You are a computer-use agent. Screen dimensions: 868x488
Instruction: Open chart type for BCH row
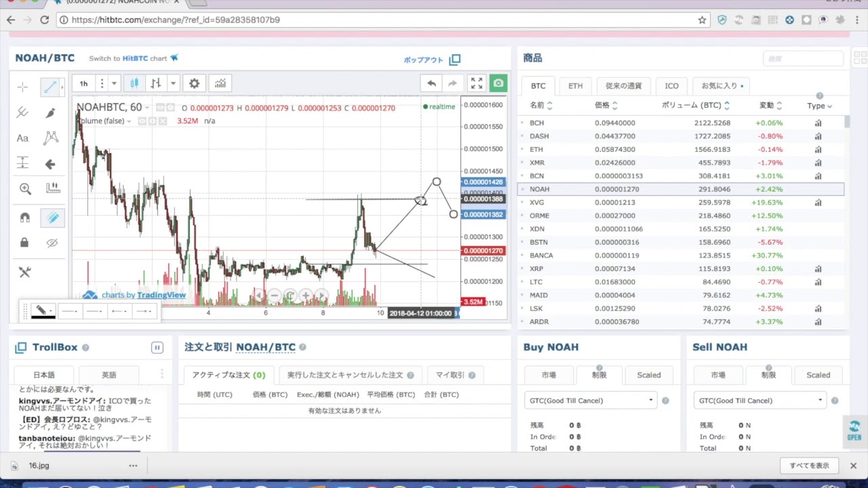(818, 123)
